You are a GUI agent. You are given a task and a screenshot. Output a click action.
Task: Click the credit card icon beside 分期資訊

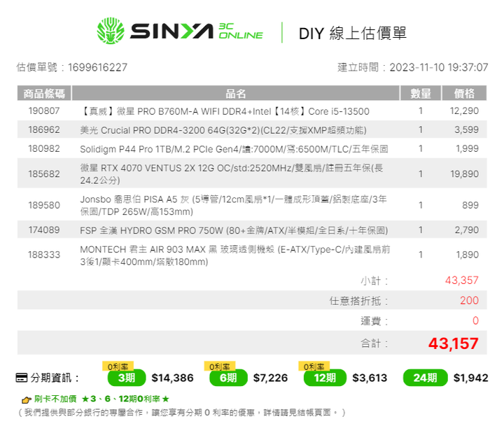click(22, 378)
